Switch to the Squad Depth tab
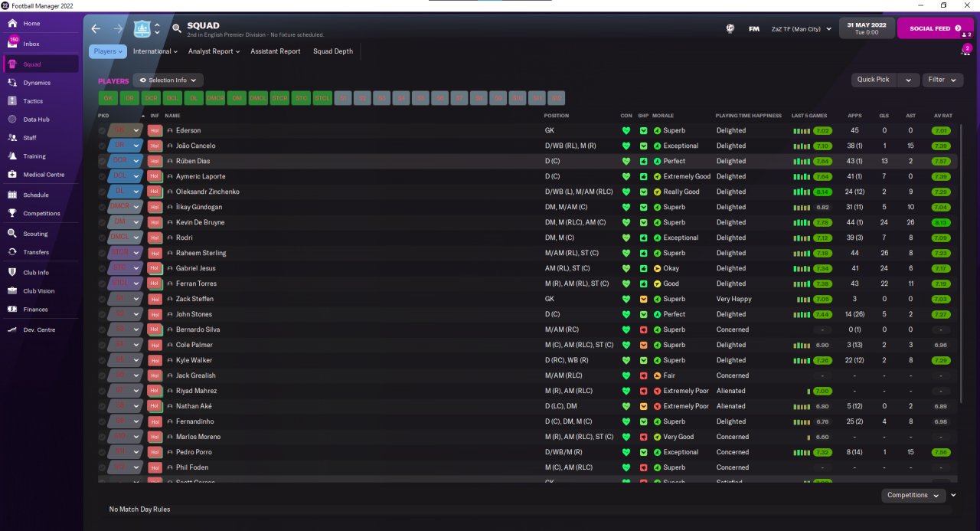980x531 pixels. click(333, 51)
